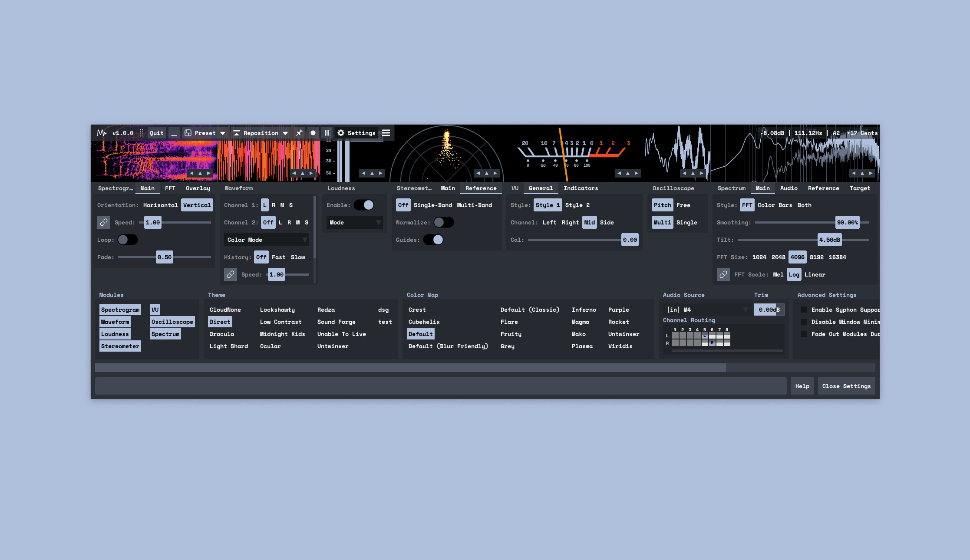Image resolution: width=970 pixels, height=560 pixels.
Task: Expand the Waveform Color Mode dropdown
Action: click(267, 240)
